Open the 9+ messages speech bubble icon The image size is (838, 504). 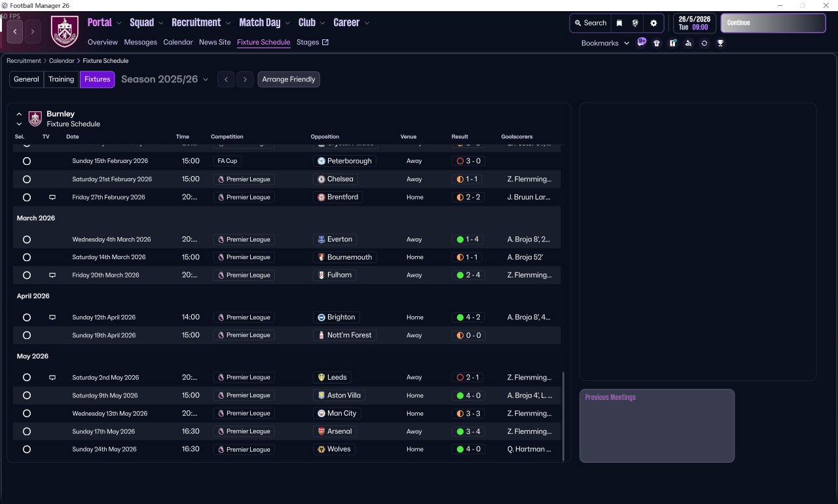click(x=642, y=43)
